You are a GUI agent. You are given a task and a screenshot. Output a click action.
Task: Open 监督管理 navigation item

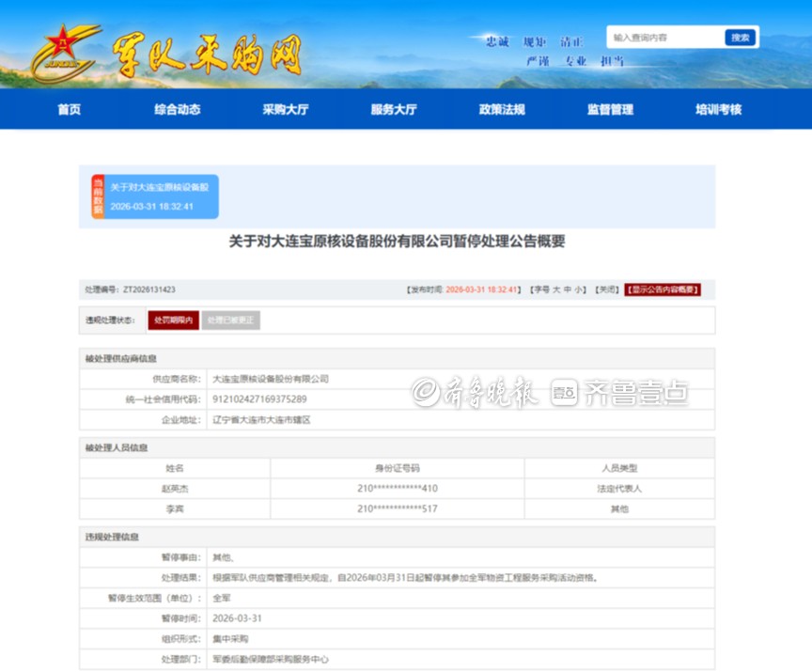click(x=610, y=109)
